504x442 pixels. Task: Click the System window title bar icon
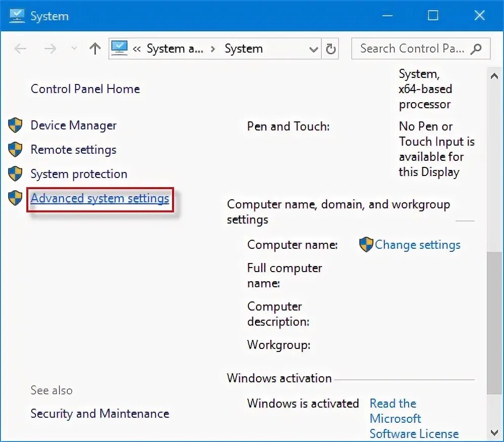tap(17, 16)
